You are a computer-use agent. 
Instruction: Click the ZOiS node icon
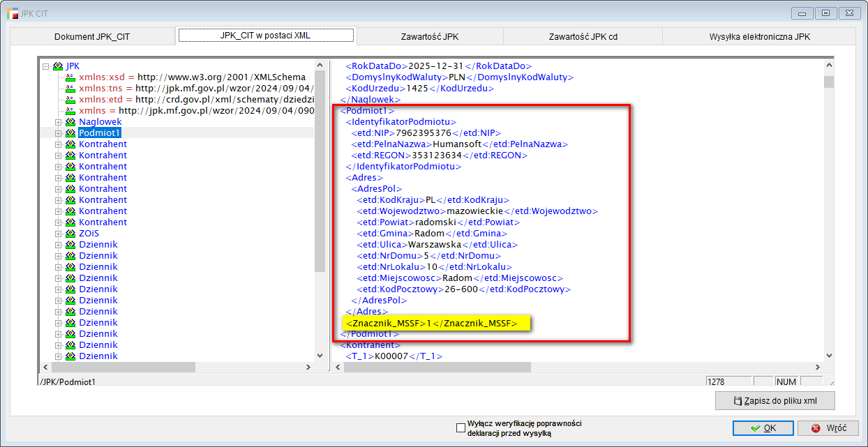point(70,234)
